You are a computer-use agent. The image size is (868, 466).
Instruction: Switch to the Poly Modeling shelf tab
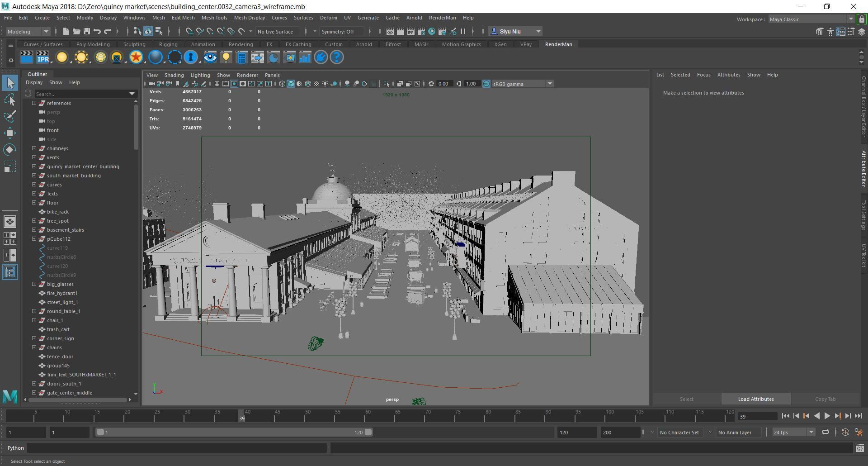[x=93, y=44]
